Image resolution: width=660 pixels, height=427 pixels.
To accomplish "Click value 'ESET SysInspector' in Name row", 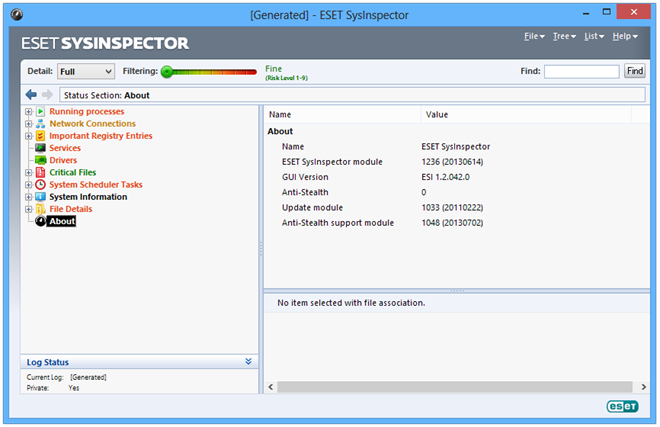I will 455,147.
